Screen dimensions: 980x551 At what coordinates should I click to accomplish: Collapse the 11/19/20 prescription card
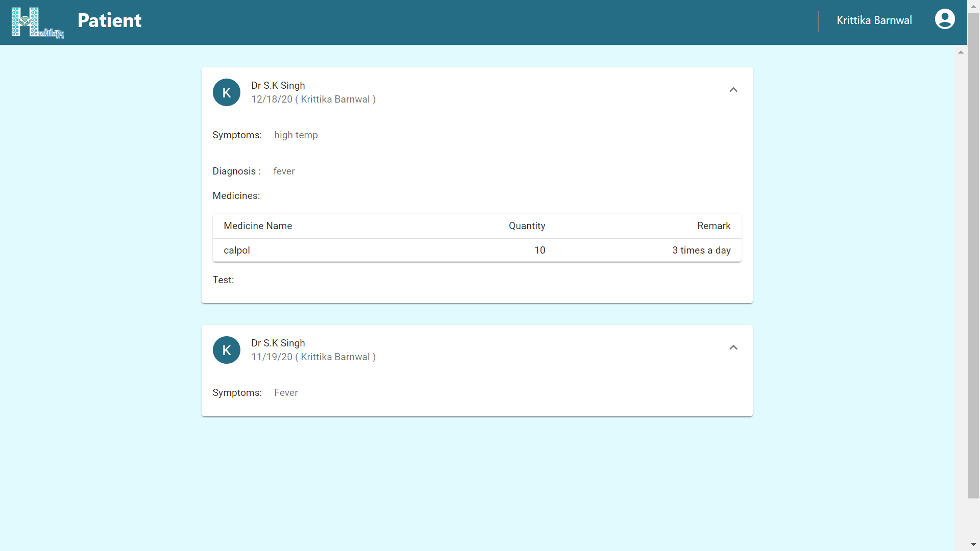pos(733,347)
